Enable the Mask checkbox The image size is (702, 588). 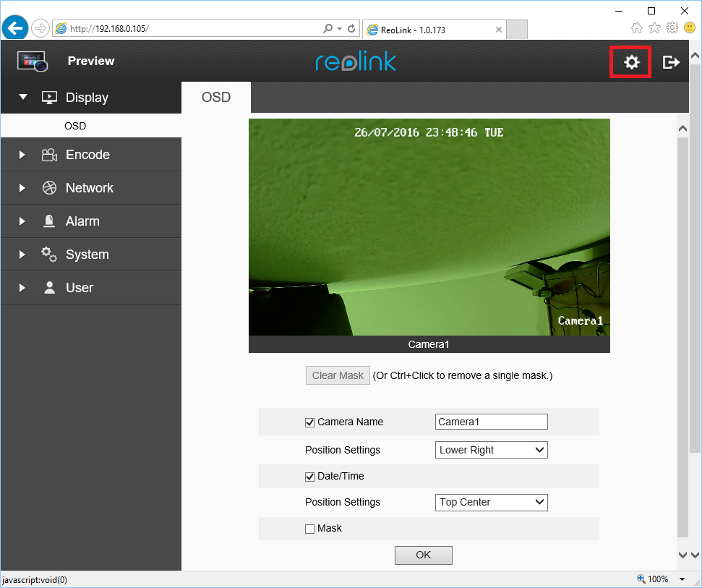coord(310,529)
